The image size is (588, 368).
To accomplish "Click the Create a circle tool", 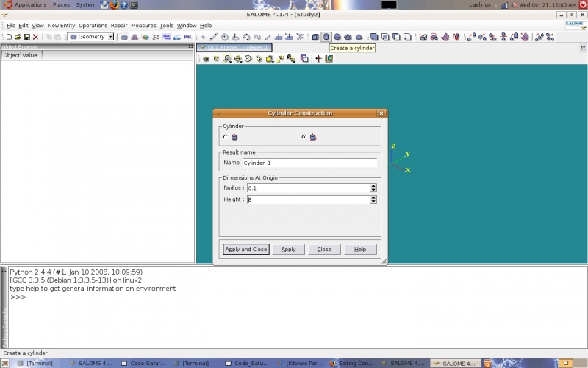I will (x=225, y=37).
